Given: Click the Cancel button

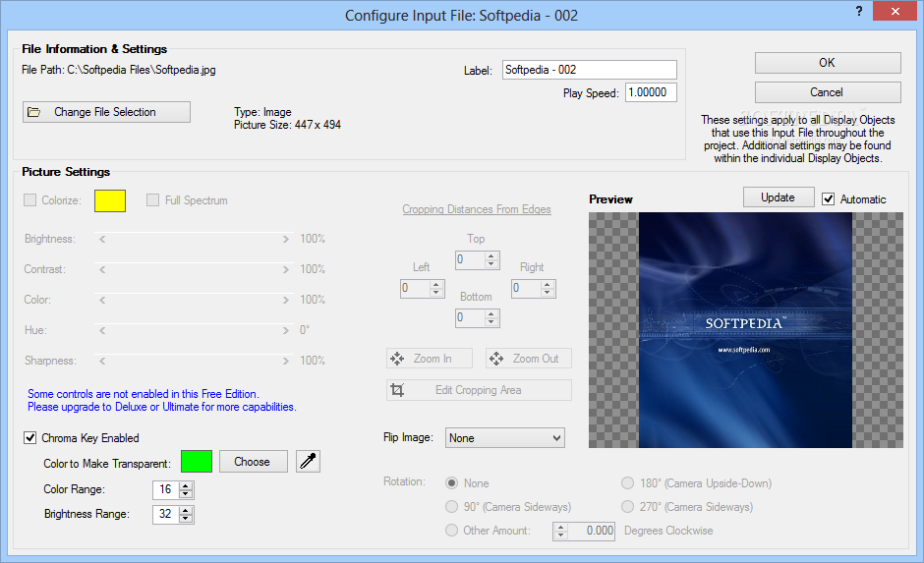Looking at the screenshot, I should click(x=828, y=92).
